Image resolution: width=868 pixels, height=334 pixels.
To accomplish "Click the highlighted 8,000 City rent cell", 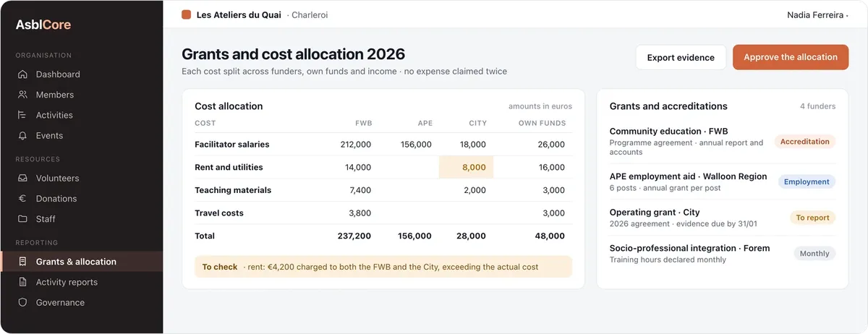I will pos(466,167).
